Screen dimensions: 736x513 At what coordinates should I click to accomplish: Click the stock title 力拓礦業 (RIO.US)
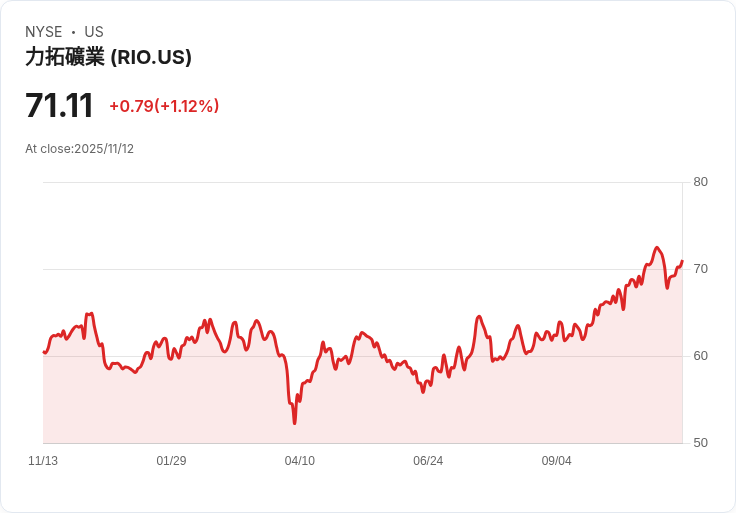[108, 57]
